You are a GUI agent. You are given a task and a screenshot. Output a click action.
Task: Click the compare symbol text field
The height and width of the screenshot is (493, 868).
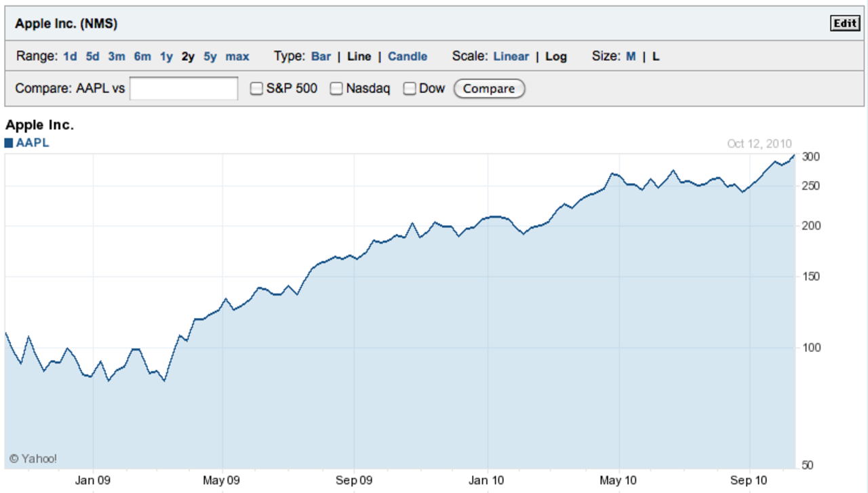(184, 89)
